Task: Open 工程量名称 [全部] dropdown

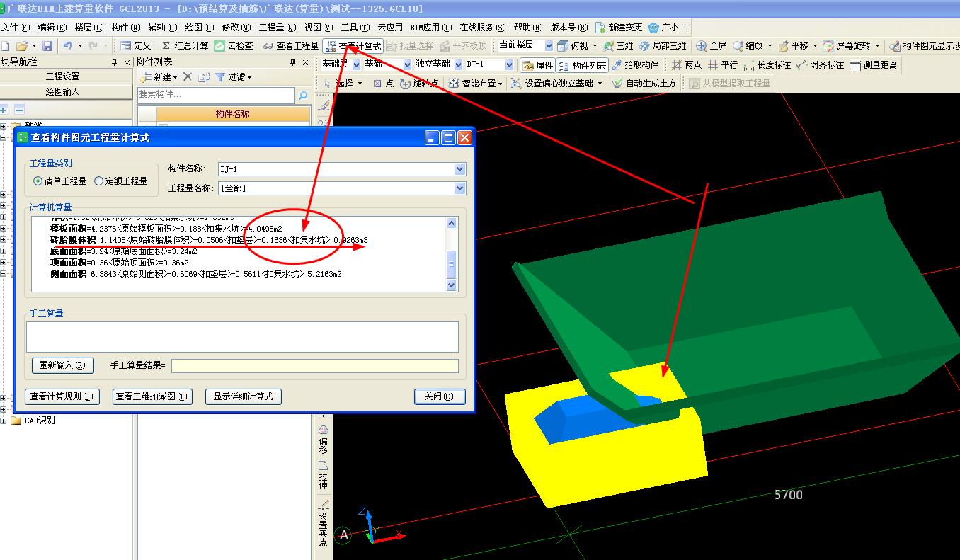Action: (x=459, y=188)
